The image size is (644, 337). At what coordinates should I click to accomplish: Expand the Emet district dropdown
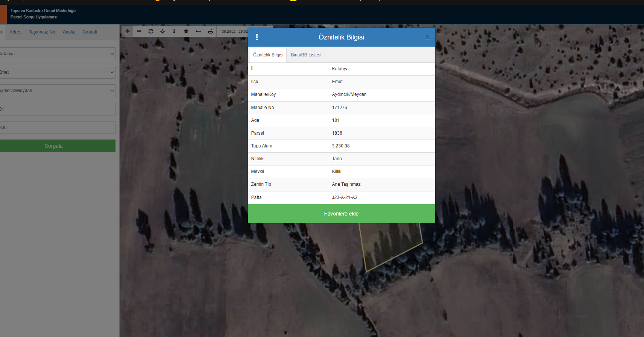coord(57,72)
